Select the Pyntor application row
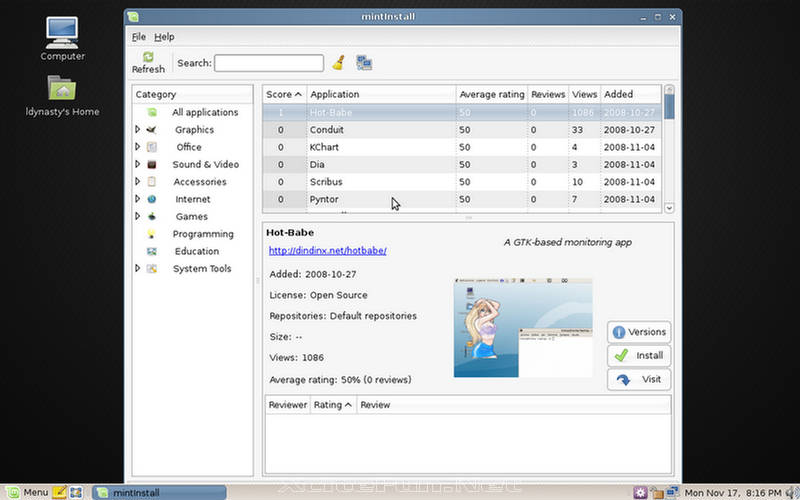Viewport: 800px width, 500px height. 462,199
